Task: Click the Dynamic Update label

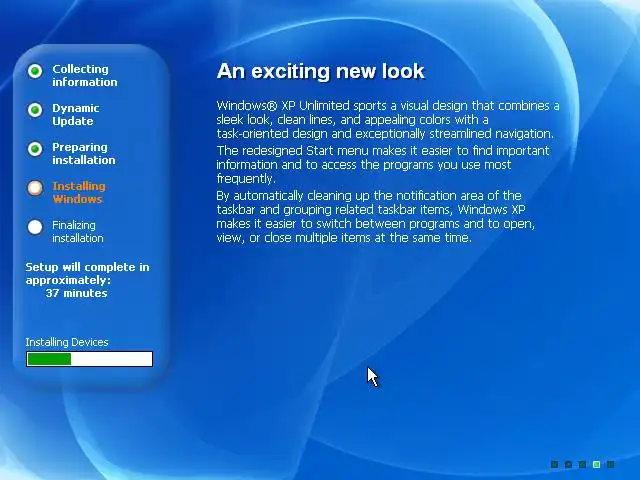Action: (76, 115)
